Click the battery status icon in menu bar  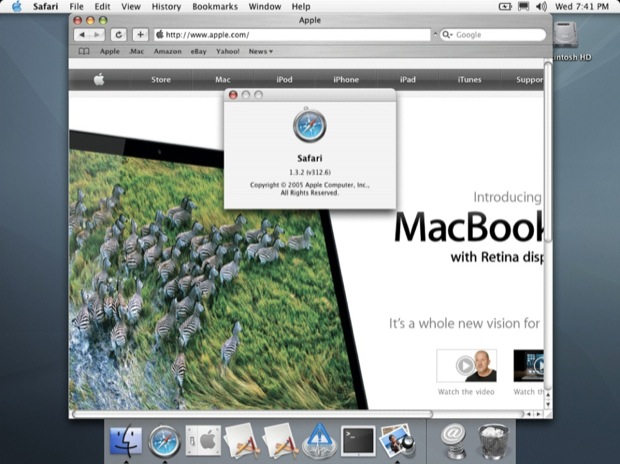click(505, 6)
